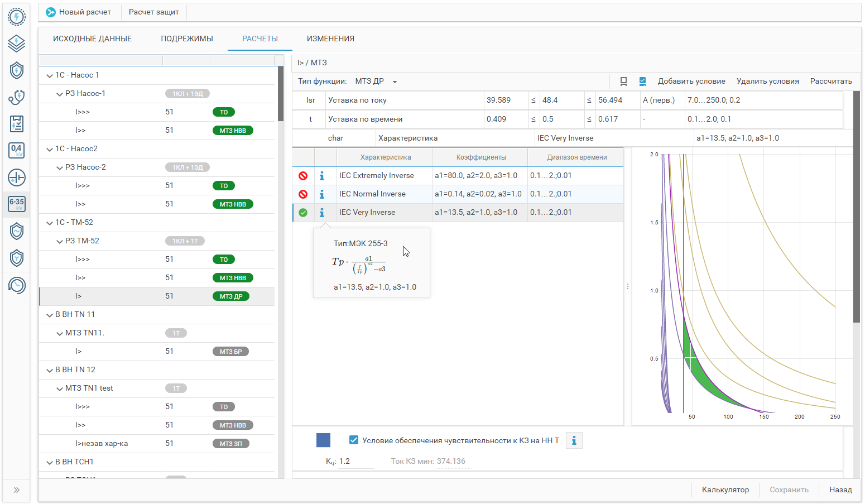Click blocked status icon of IEC Extremely Inverse

point(303,176)
